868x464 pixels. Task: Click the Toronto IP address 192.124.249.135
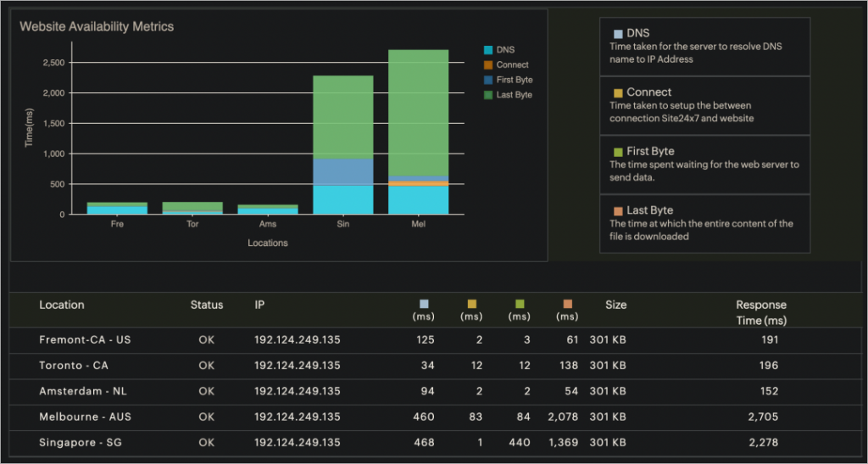[298, 366]
